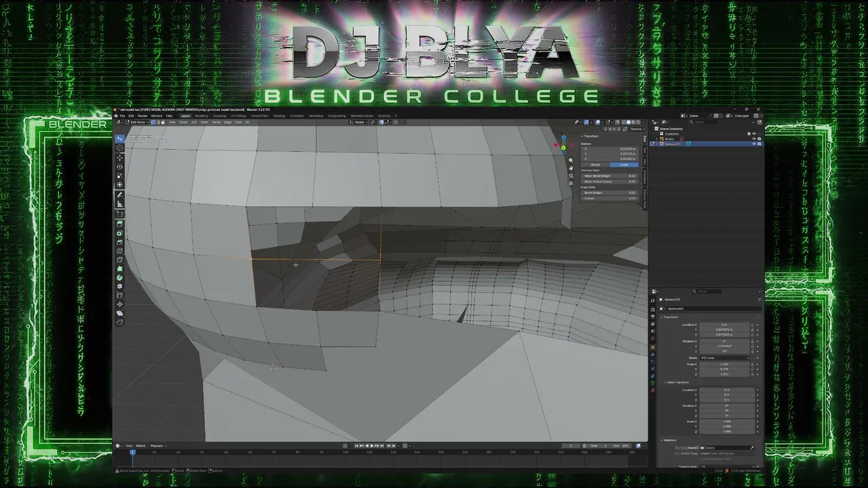Open Material properties tab
The image size is (868, 488).
point(653,390)
